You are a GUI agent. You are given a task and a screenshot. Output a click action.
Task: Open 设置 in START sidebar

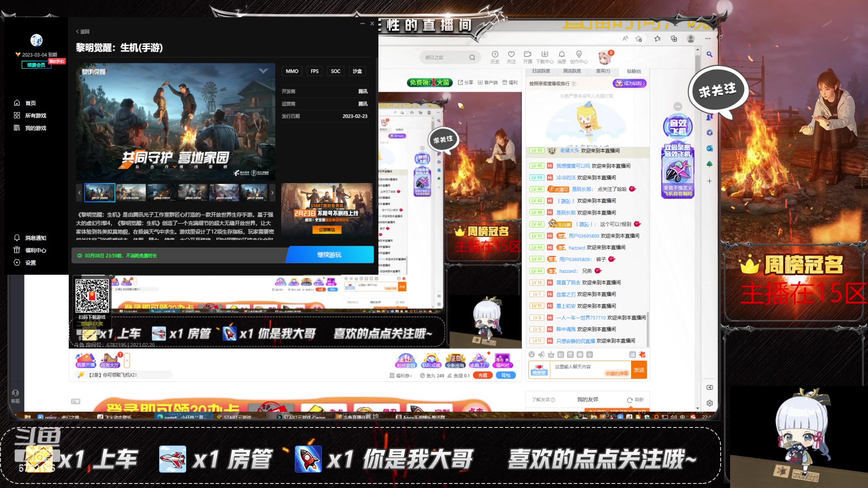coord(25,263)
